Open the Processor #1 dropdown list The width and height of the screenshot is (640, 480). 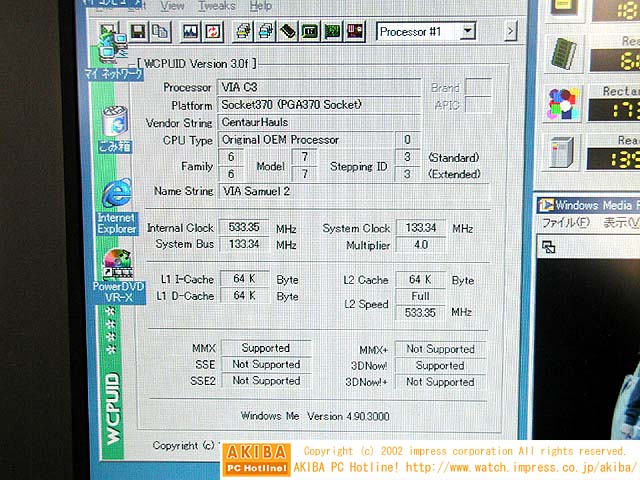click(468, 31)
